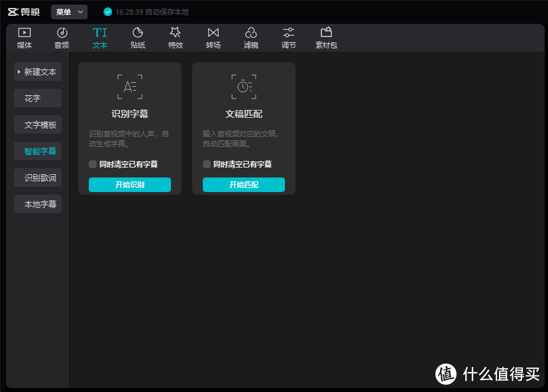Screen dimensions: 548x392
Task: Open the 滤镜 filters icon
Action: point(250,36)
